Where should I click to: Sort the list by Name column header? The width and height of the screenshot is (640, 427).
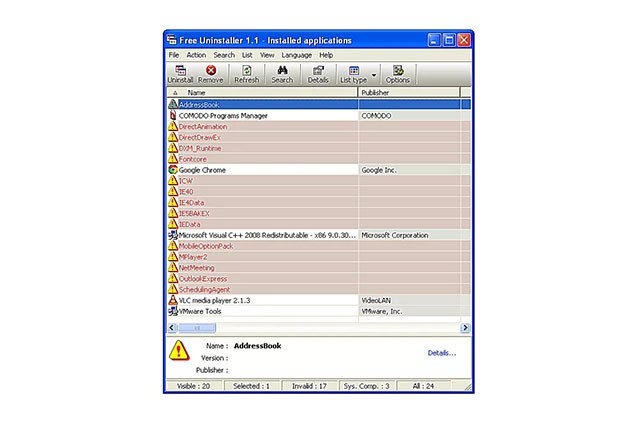click(x=197, y=92)
